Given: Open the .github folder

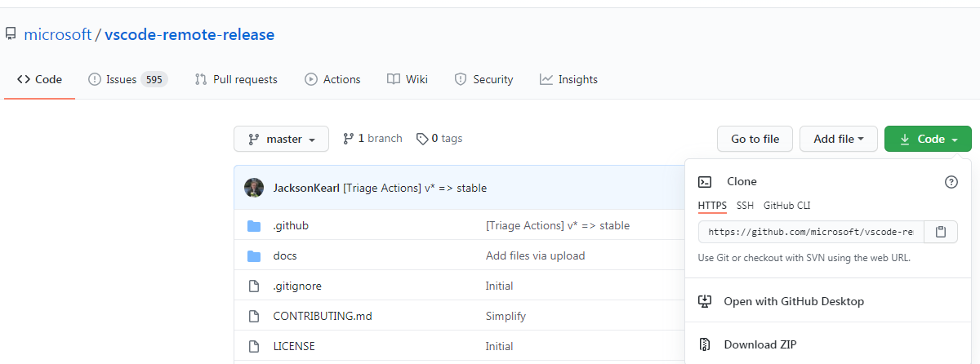Looking at the screenshot, I should [x=291, y=225].
